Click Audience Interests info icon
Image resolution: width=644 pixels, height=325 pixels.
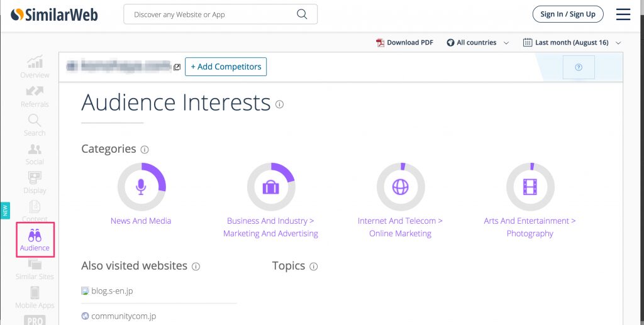point(279,104)
